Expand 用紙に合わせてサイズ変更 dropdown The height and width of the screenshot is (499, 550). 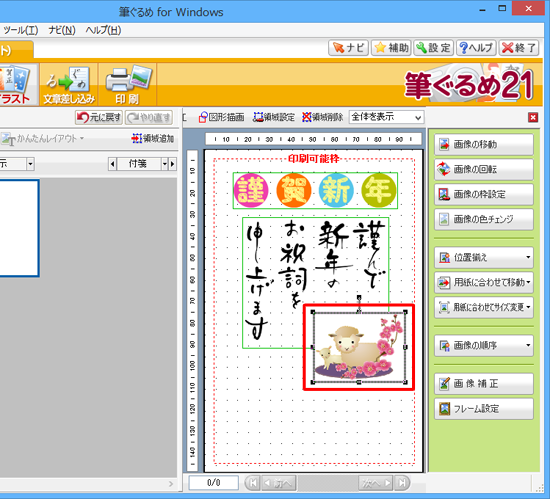pos(484,308)
